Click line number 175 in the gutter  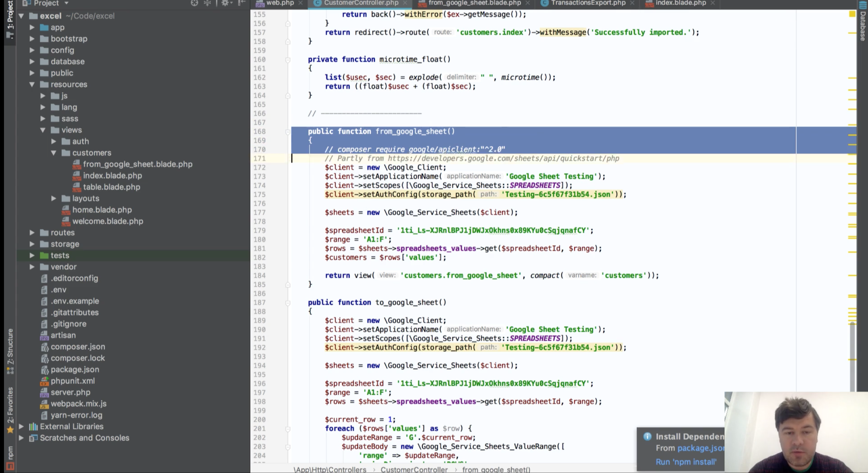tap(260, 195)
